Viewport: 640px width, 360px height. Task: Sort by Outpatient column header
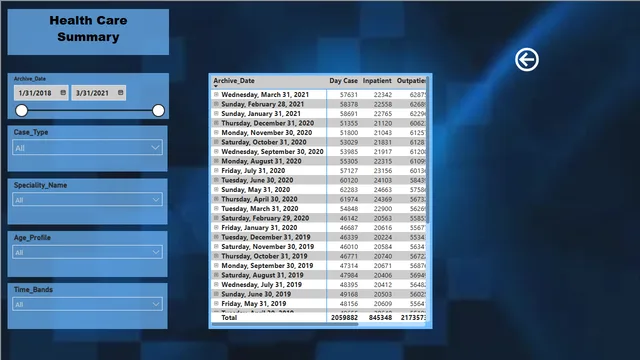point(411,81)
